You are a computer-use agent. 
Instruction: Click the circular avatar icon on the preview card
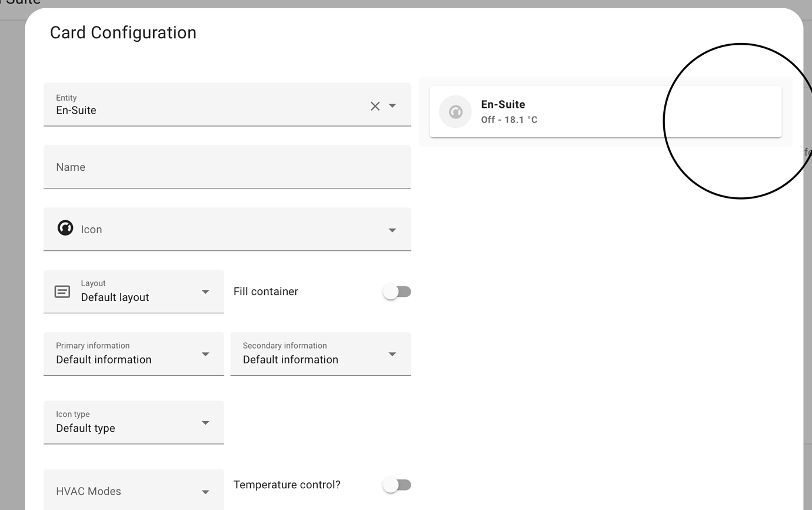coord(455,111)
